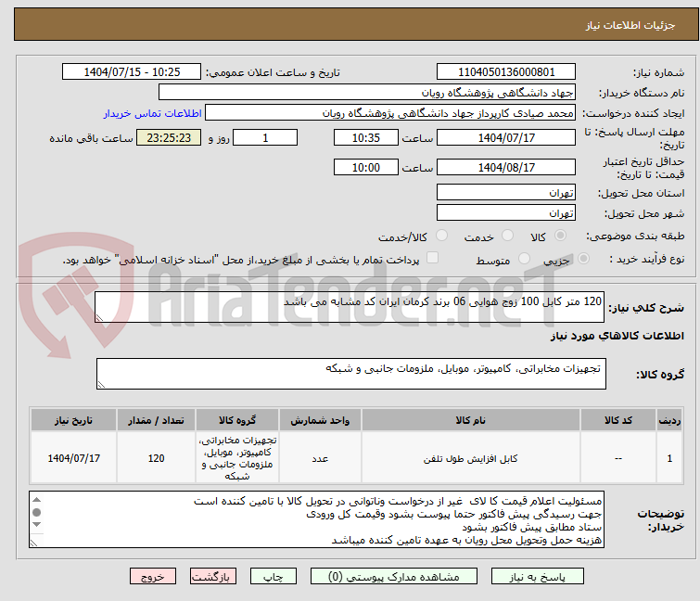The height and width of the screenshot is (601, 700).
Task: Click scroll up arrow in توضیحات خریدار box
Action: 36,500
